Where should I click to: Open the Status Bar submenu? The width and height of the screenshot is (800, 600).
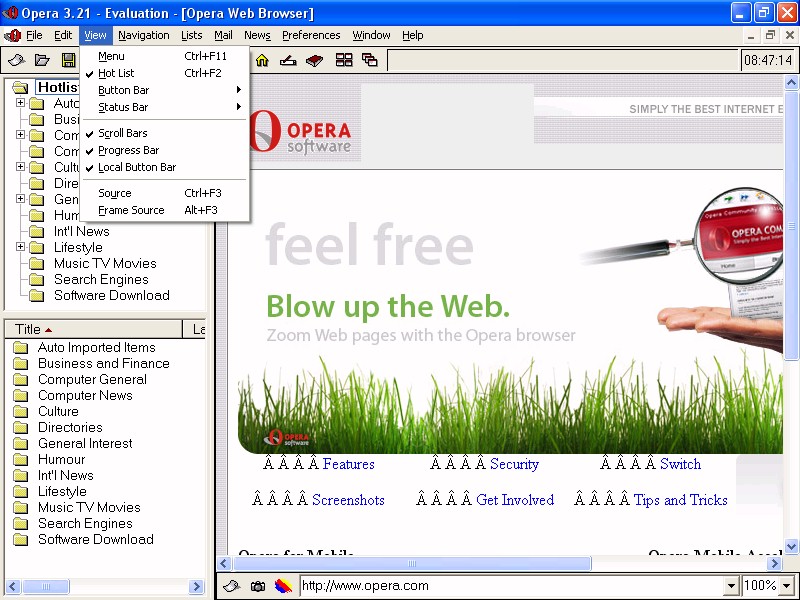click(164, 107)
